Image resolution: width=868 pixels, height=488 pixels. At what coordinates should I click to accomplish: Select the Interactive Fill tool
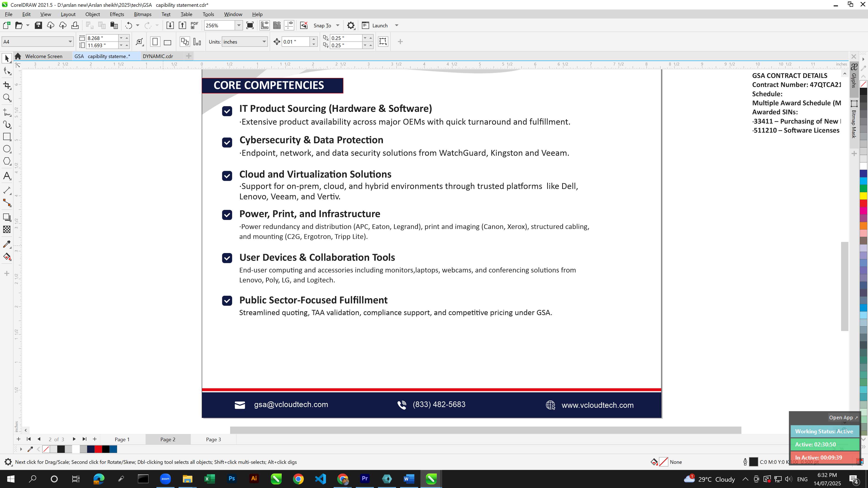click(7, 257)
